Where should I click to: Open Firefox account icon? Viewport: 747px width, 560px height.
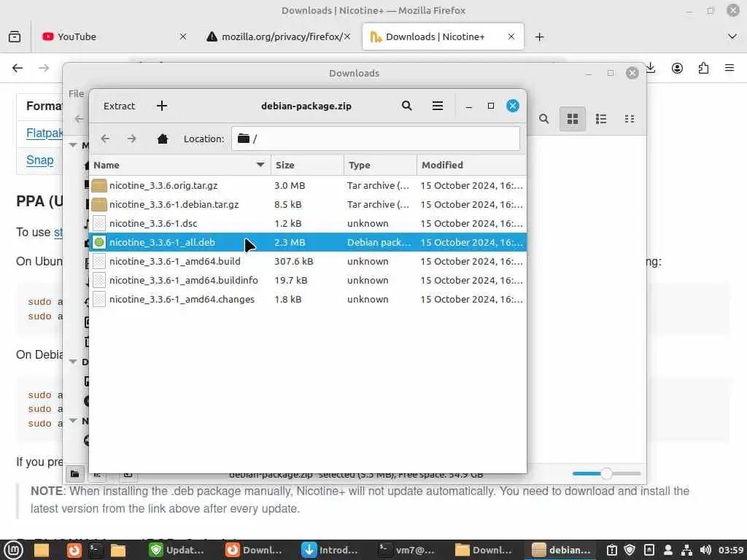pyautogui.click(x=677, y=68)
